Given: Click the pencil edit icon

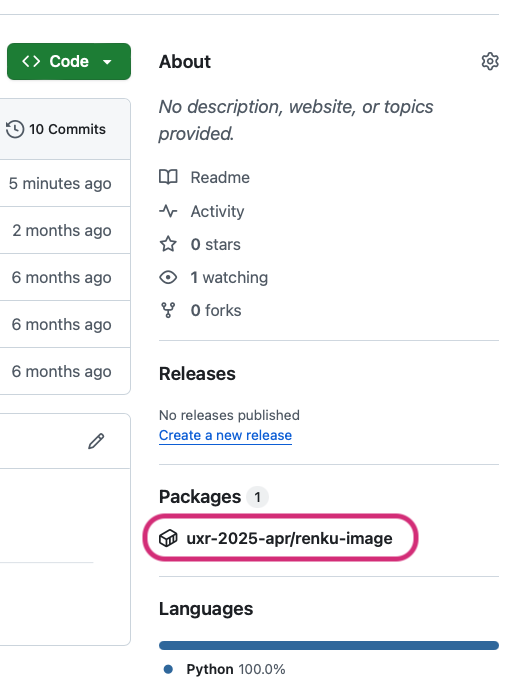Looking at the screenshot, I should pos(96,441).
